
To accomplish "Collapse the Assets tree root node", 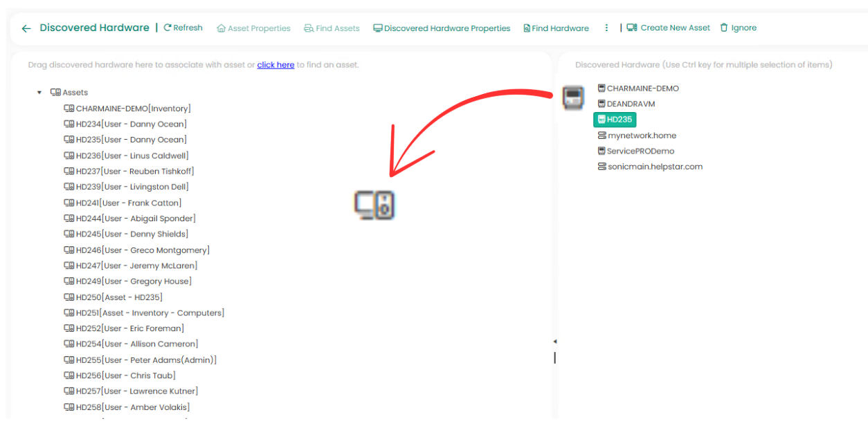I will 39,93.
